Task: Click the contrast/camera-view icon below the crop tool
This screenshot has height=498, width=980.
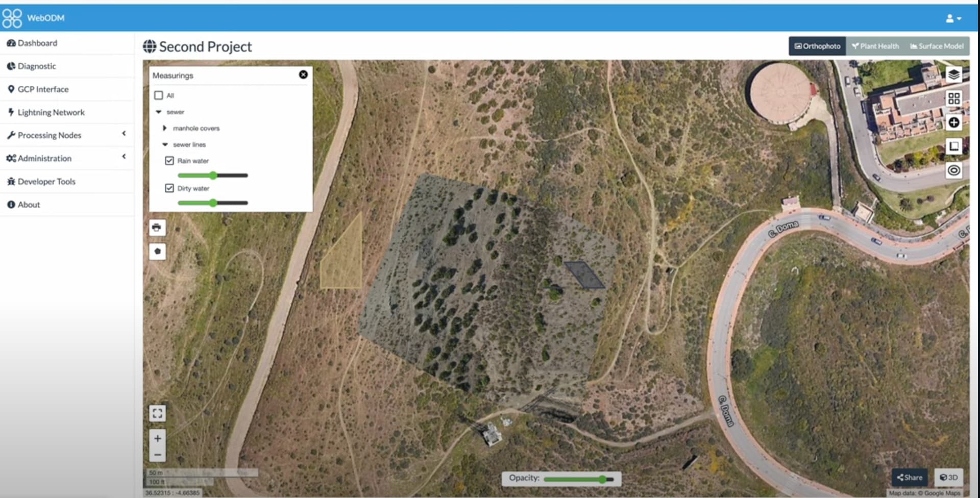Action: (x=954, y=170)
